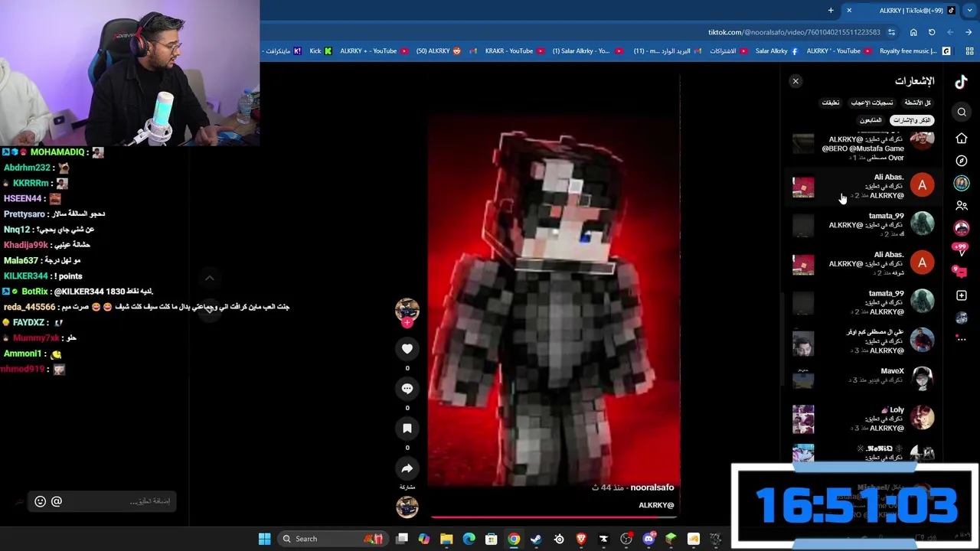Seek on the red video progress bar
980x551 pixels.
tap(553, 517)
